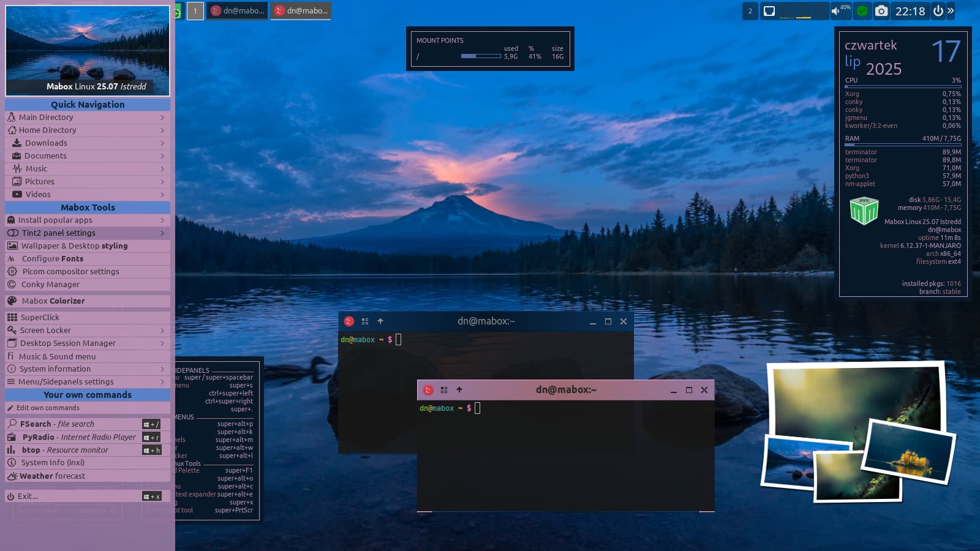Click the double chevron icon at panel end
Screen dimensions: 980x551
coord(951,11)
